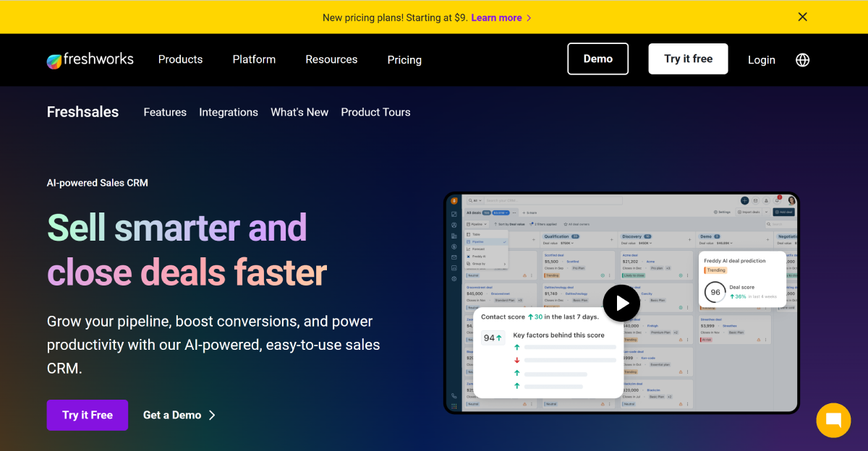Expand the Resources menu
Image resolution: width=868 pixels, height=451 pixels.
point(331,59)
